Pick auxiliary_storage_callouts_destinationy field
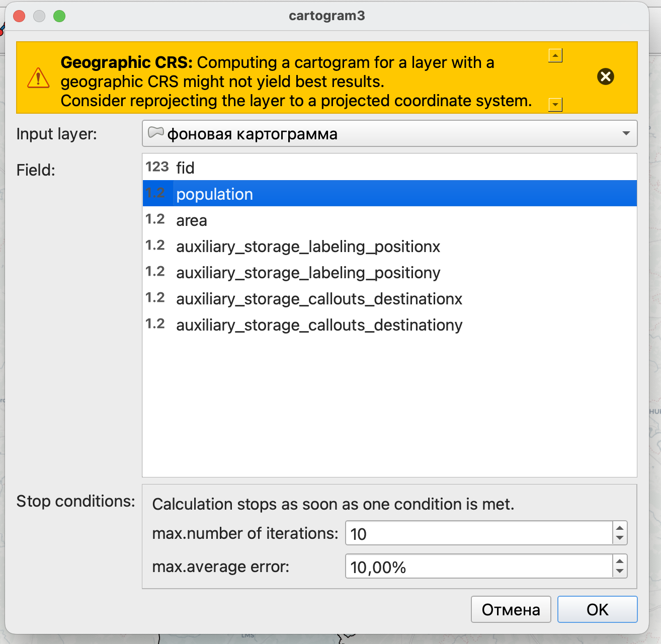 319,325
